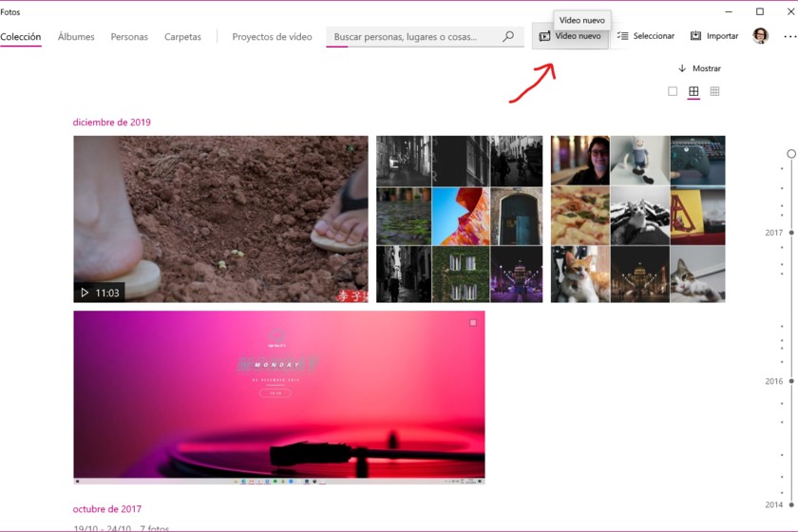Open the Vídeo nuevo tooltip label
This screenshot has height=532, width=798.
tap(582, 20)
